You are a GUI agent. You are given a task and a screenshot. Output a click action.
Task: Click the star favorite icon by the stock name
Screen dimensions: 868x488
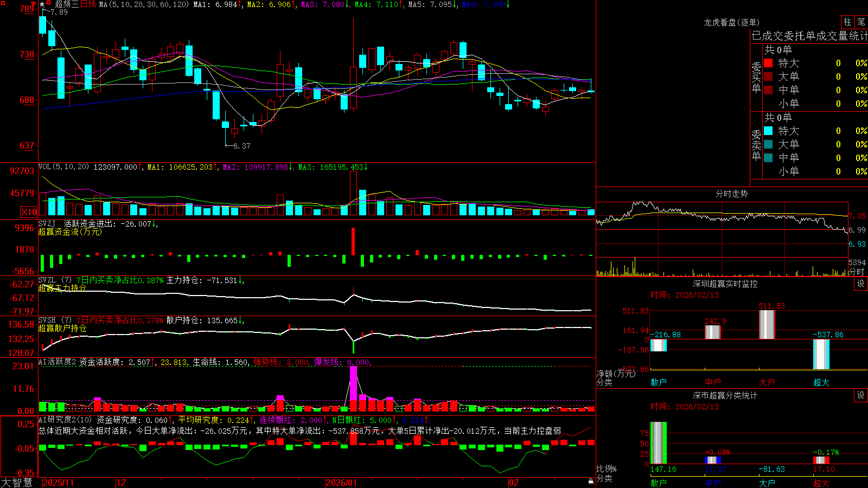coord(42,4)
